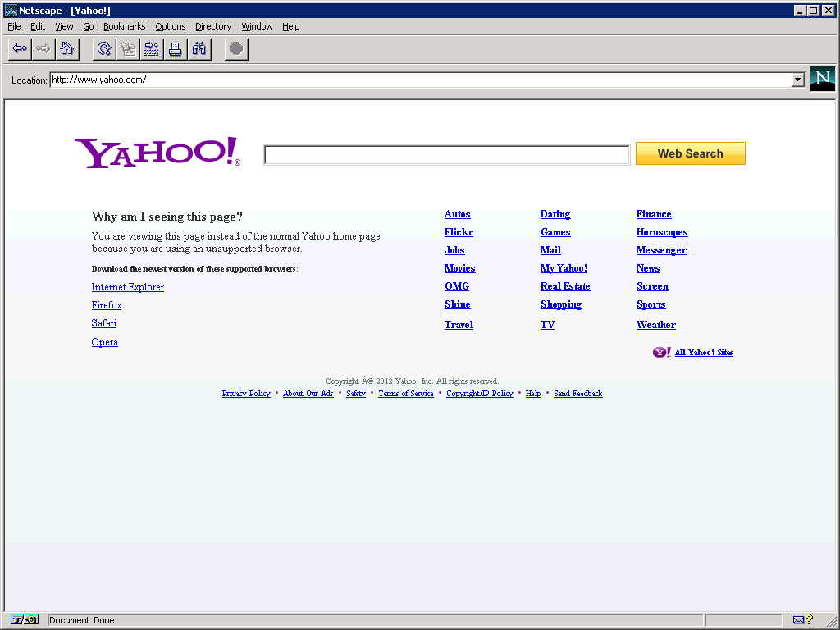840x630 pixels.
Task: Open the Help menu
Action: tap(291, 26)
